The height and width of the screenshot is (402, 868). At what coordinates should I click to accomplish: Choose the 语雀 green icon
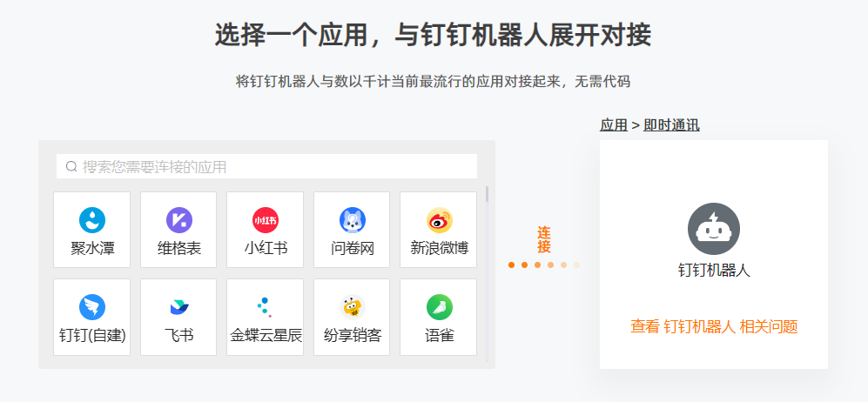439,306
